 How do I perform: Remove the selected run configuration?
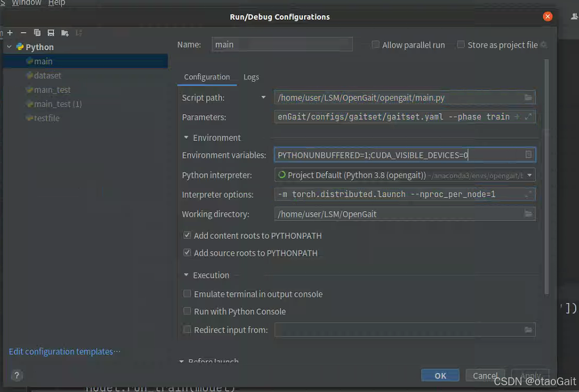pyautogui.click(x=23, y=33)
